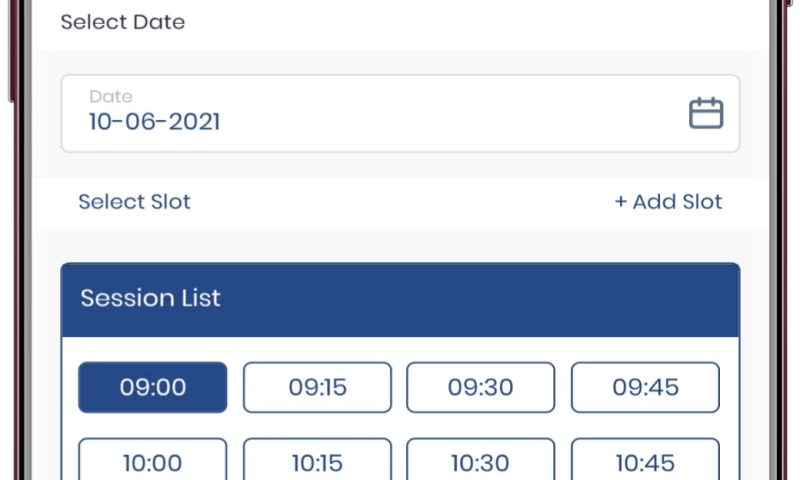Viewport: 800px width, 480px height.
Task: Pick the 09:30 time slot
Action: pos(480,387)
